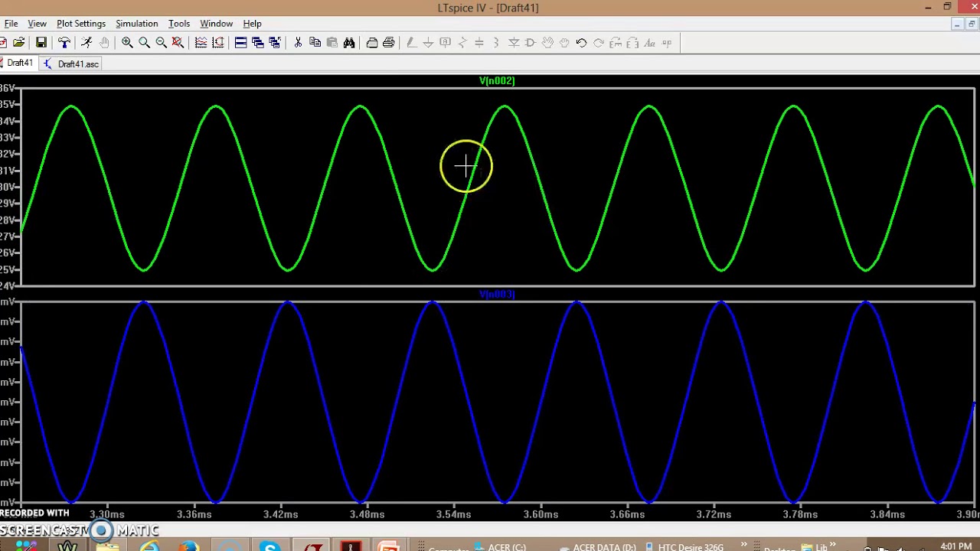Click the scissors Cut icon

coord(298,43)
